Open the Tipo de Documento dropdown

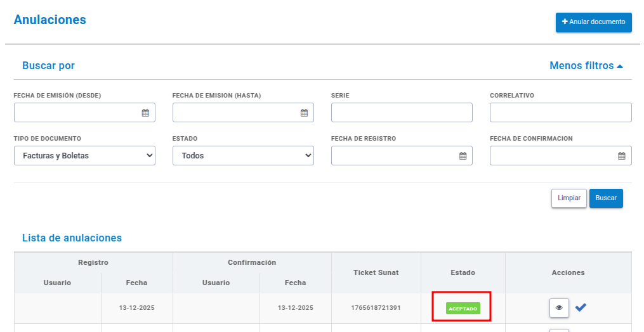(x=84, y=155)
